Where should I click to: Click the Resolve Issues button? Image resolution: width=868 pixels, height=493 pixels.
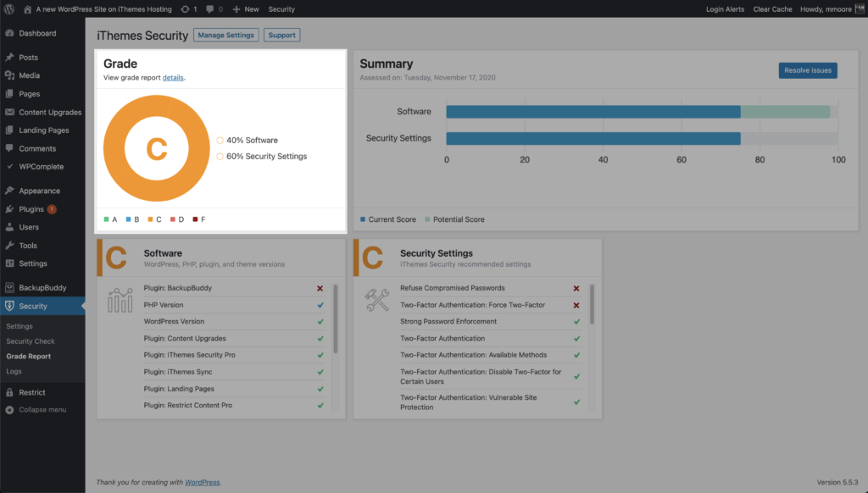pos(808,70)
